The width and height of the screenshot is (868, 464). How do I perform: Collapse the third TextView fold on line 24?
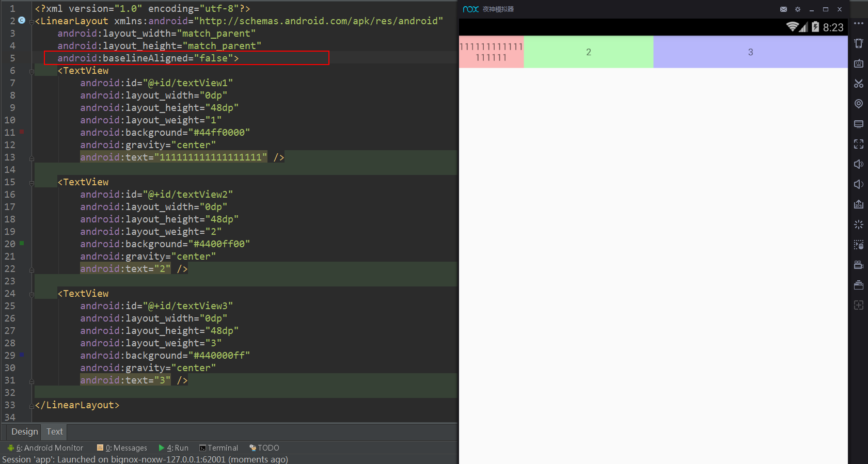tap(31, 294)
